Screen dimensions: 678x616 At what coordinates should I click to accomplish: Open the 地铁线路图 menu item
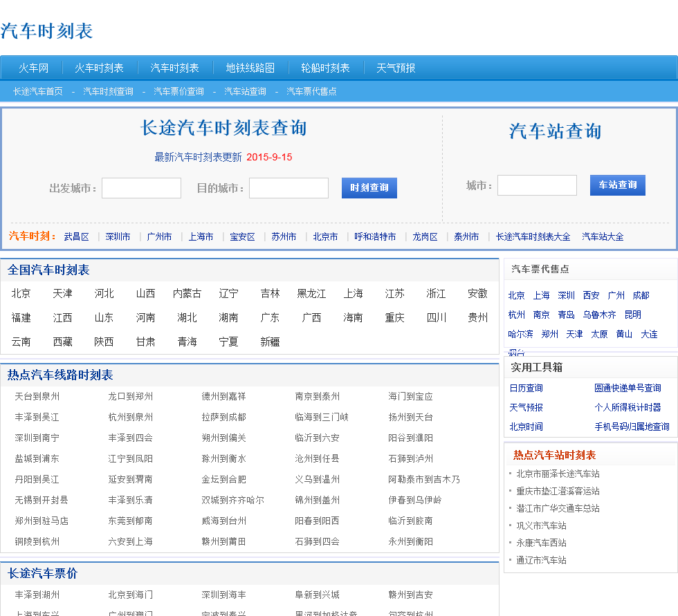250,68
